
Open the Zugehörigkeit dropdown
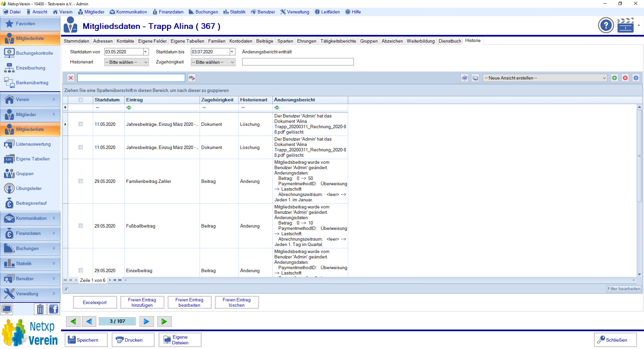213,62
